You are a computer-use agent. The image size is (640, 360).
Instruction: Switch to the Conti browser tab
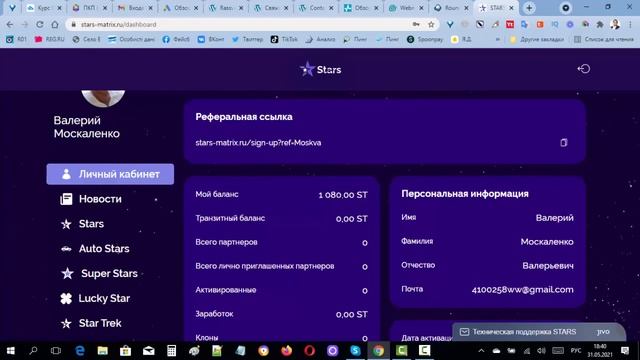tap(316, 8)
